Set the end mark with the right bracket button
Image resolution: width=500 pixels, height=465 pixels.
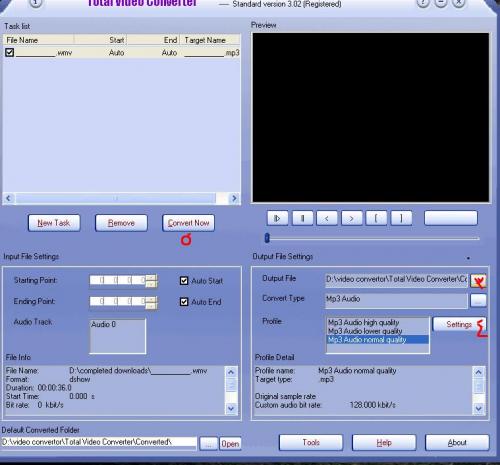[x=401, y=219]
